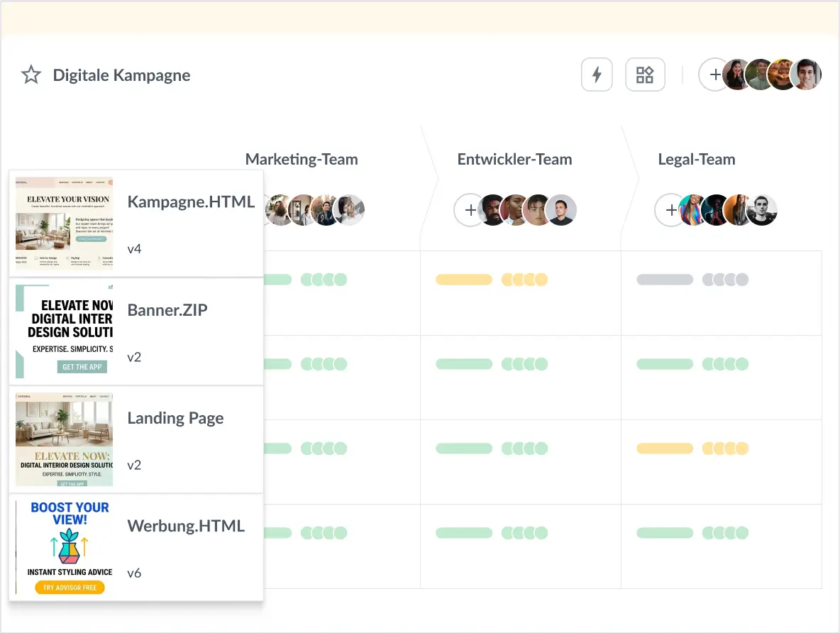This screenshot has height=633, width=840.
Task: Open grey status bar in Kampagne.HTML Legal cell
Action: pyautogui.click(x=665, y=280)
